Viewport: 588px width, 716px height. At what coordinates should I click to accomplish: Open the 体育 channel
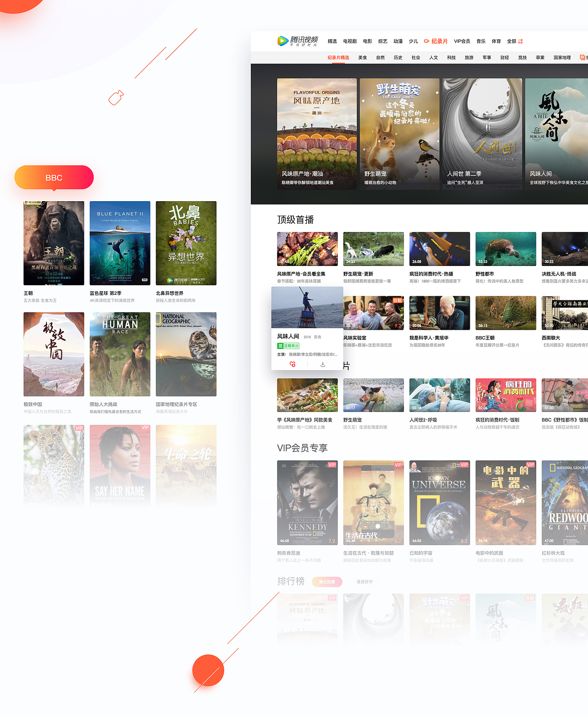click(x=496, y=41)
